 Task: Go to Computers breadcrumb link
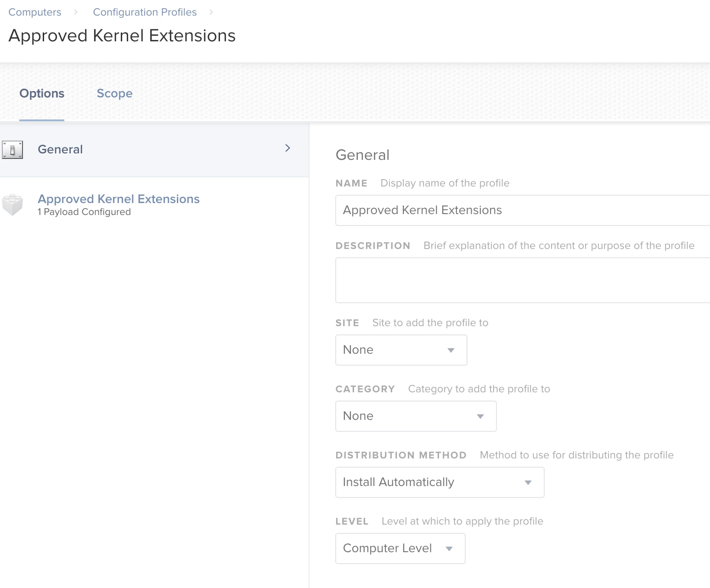pyautogui.click(x=35, y=12)
